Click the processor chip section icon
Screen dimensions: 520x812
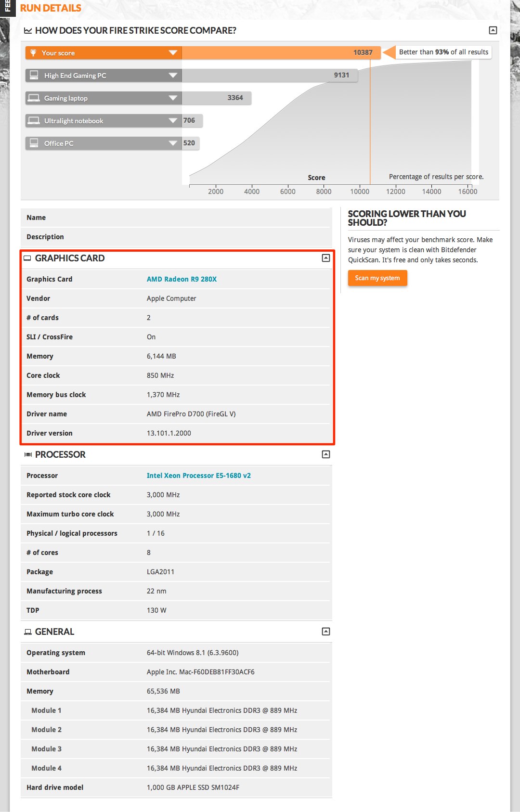point(28,454)
